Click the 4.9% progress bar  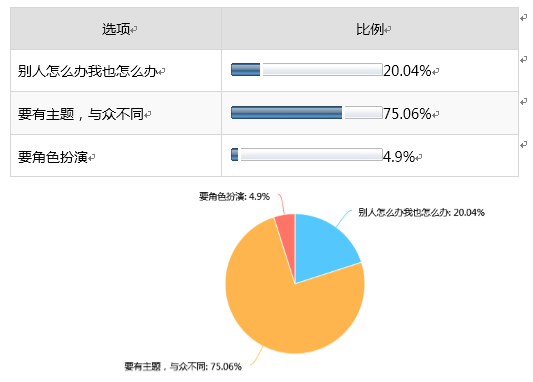pos(307,155)
